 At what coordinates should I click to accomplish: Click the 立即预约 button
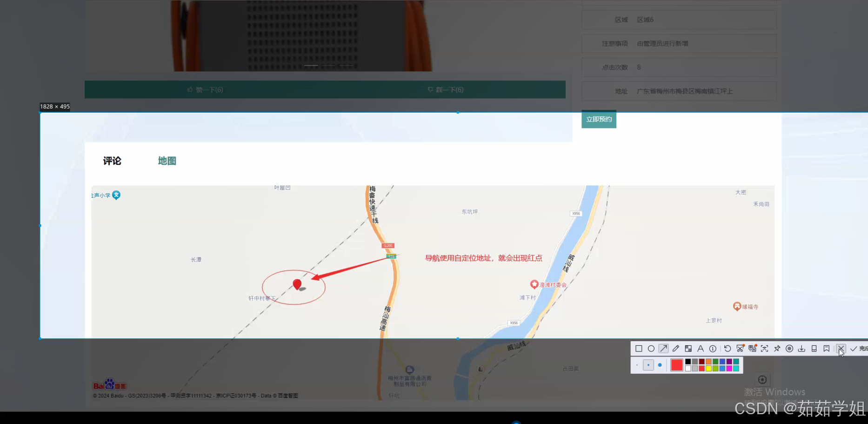(x=599, y=119)
